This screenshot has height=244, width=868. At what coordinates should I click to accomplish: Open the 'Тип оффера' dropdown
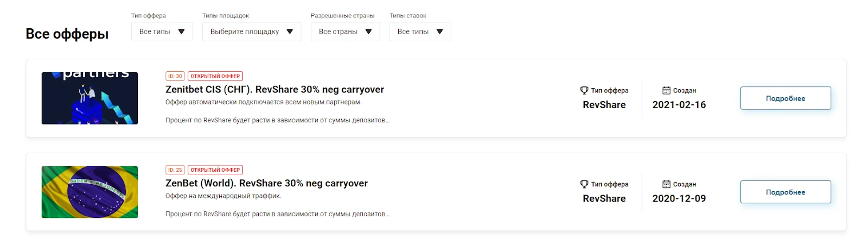(x=162, y=32)
